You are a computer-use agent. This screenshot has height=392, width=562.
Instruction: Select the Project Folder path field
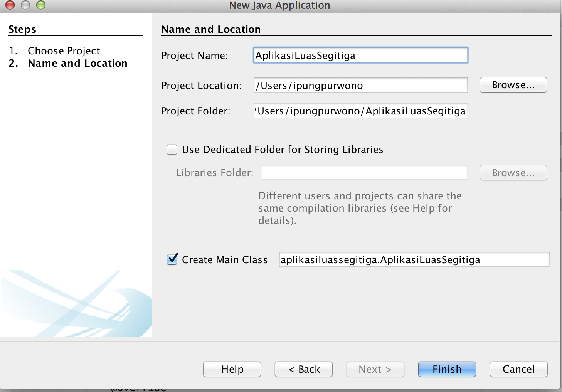(x=360, y=111)
